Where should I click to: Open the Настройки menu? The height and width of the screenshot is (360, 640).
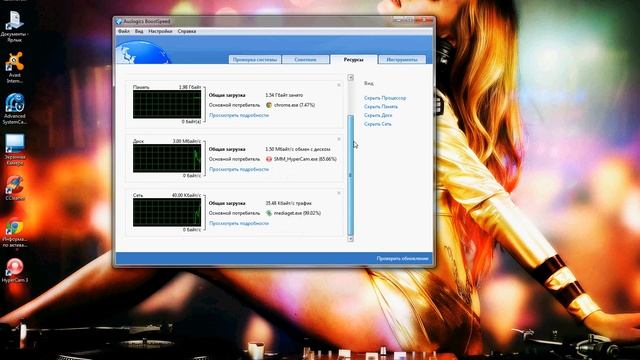tap(160, 31)
